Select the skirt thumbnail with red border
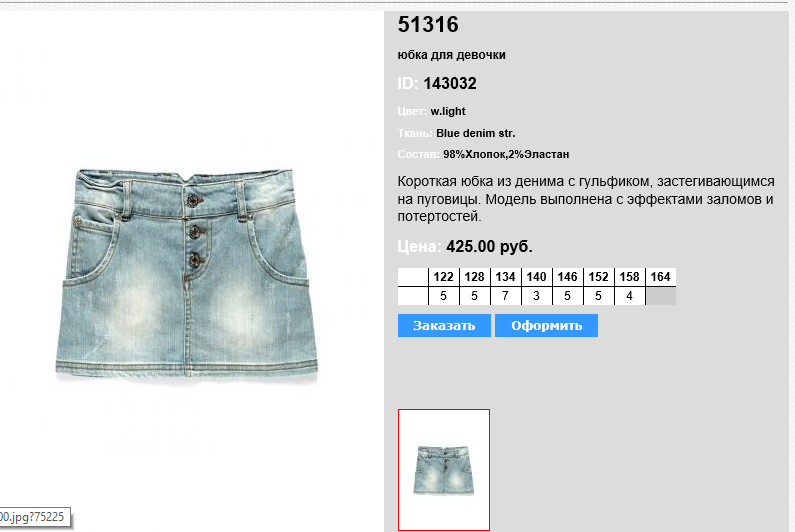795x532 pixels. (x=444, y=470)
